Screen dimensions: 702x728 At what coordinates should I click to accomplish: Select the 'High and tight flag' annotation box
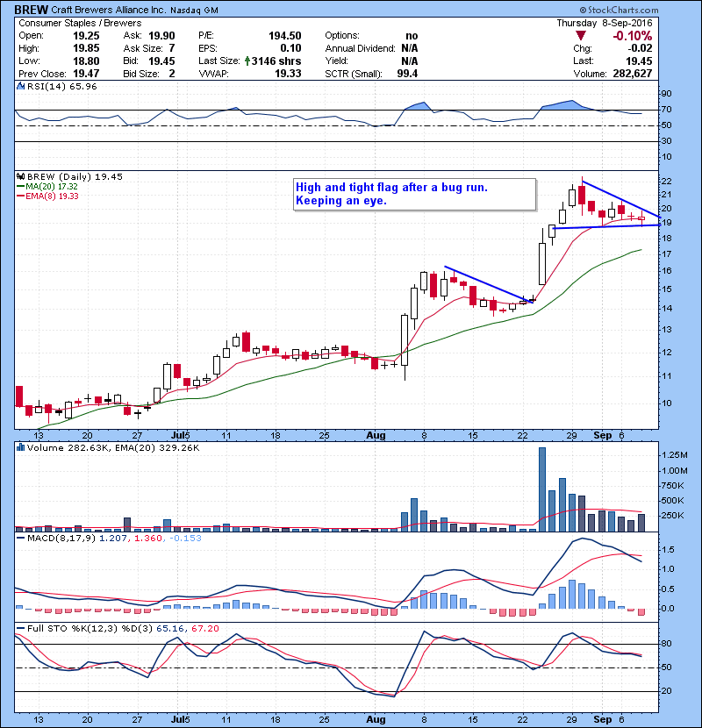(412, 194)
